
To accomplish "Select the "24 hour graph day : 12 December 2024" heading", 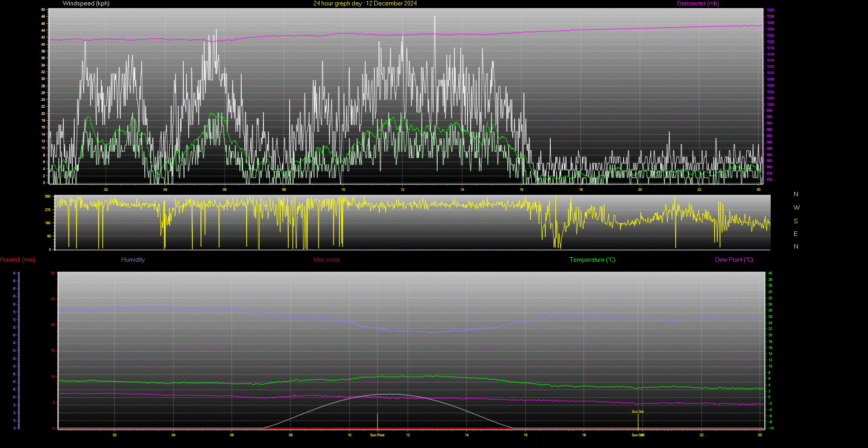I will pos(365,4).
